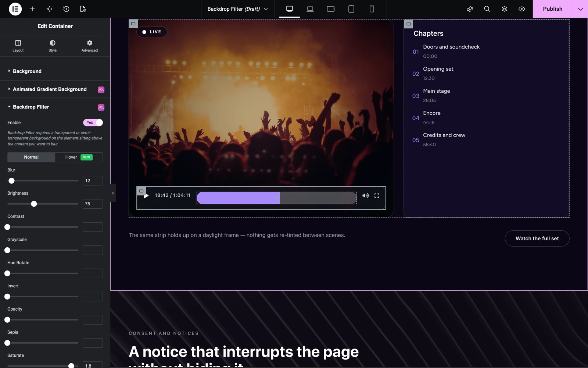This screenshot has width=588, height=368.
Task: Switch to the Layout tab
Action: (x=18, y=46)
